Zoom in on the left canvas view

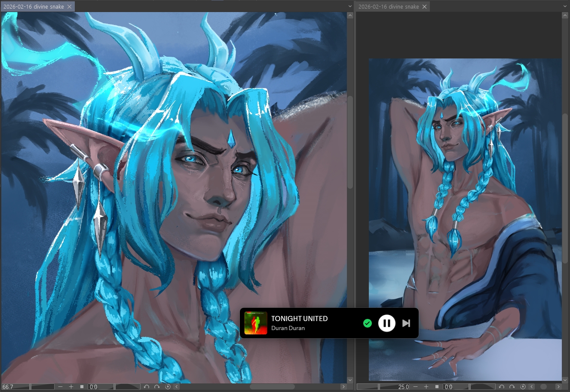[x=71, y=387]
